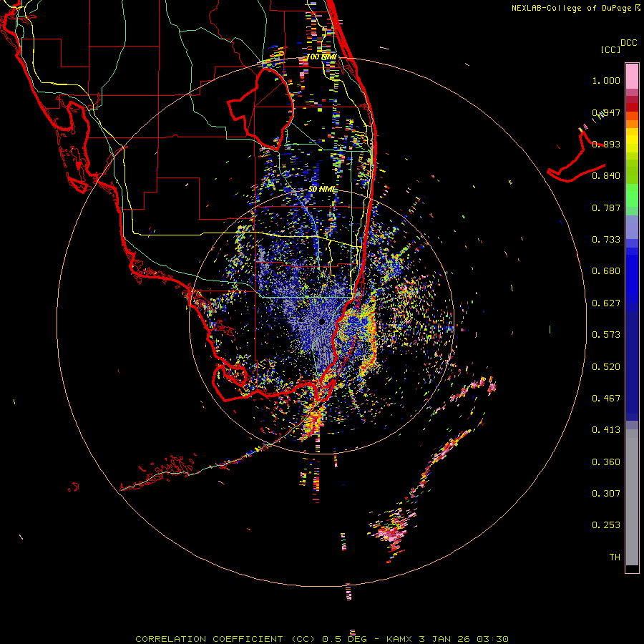The image size is (644, 644).
Task: Click the DCC label above color bar
Action: [629, 43]
